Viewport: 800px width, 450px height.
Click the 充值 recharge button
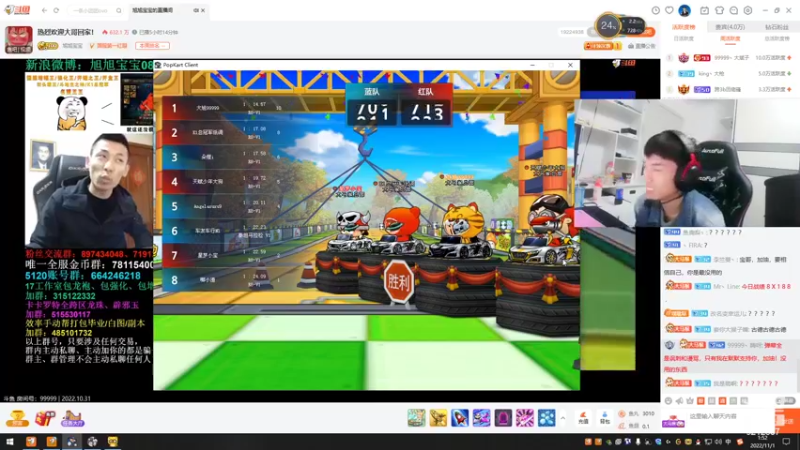pos(583,418)
